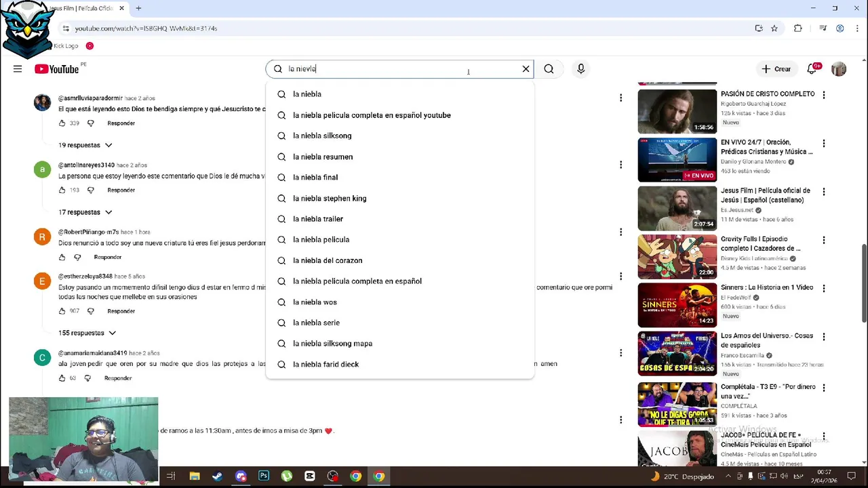Open @asmrlluviaparadormir channel link
Image resolution: width=868 pixels, height=488 pixels.
(x=90, y=98)
